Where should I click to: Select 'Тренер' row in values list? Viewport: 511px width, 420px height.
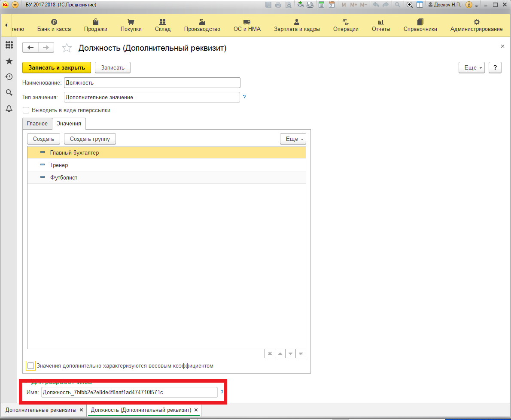coord(167,165)
